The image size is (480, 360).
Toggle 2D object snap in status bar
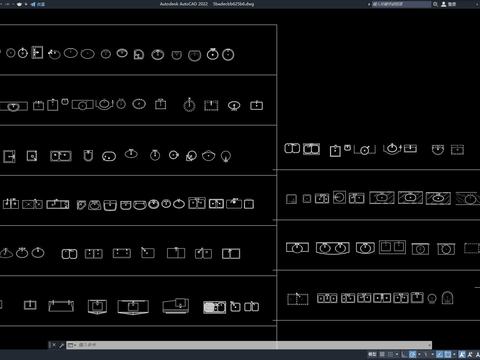click(448, 354)
